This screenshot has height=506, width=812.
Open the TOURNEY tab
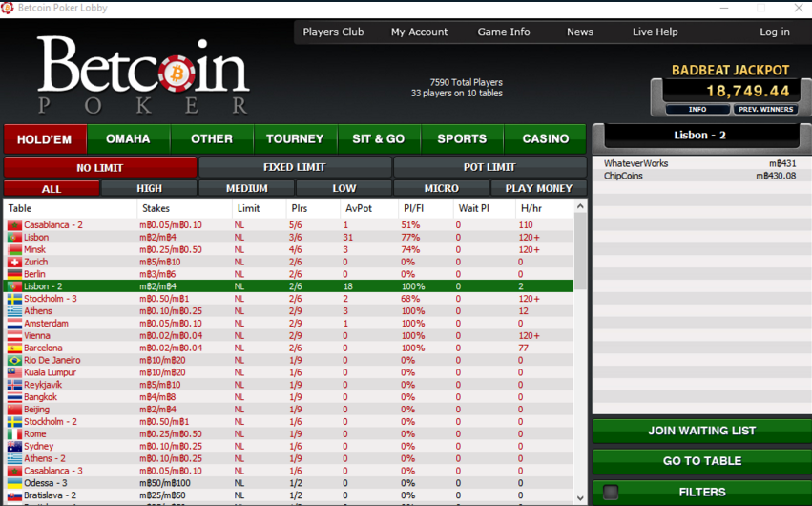(295, 138)
